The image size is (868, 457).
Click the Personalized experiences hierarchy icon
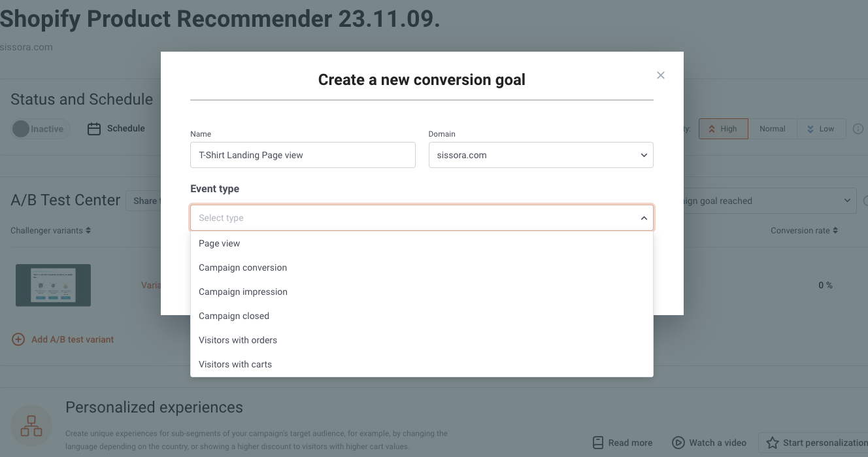[31, 426]
